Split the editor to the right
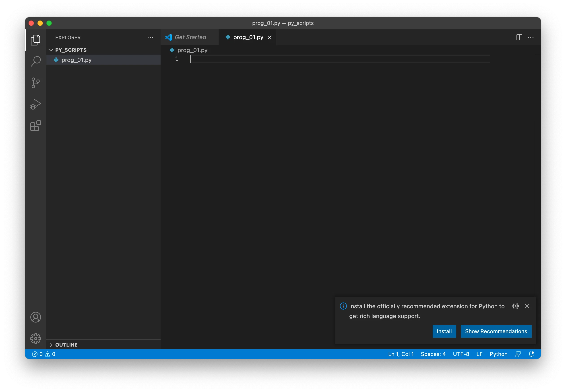Viewport: 566px width, 392px height. 519,37
